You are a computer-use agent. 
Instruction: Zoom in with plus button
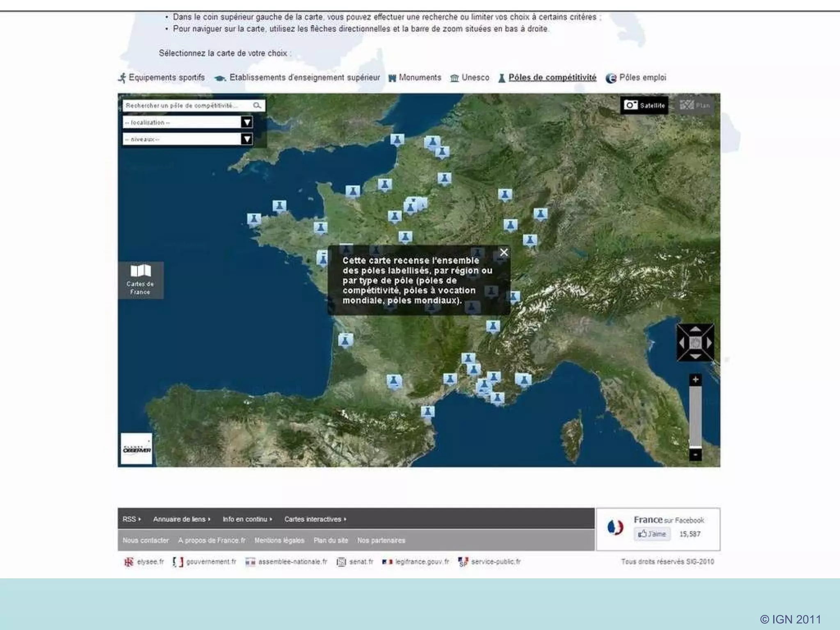(x=695, y=380)
